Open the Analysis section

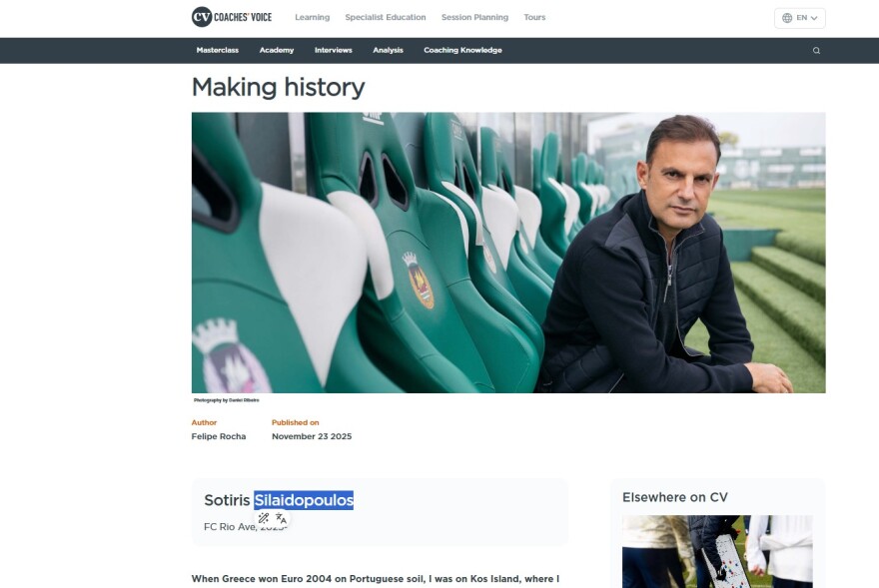[388, 50]
